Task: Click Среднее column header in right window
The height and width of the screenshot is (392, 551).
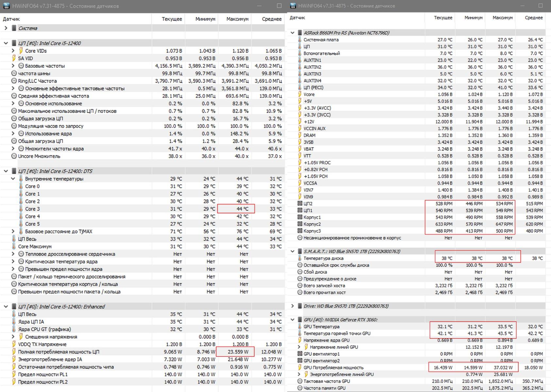Action: pyautogui.click(x=534, y=18)
